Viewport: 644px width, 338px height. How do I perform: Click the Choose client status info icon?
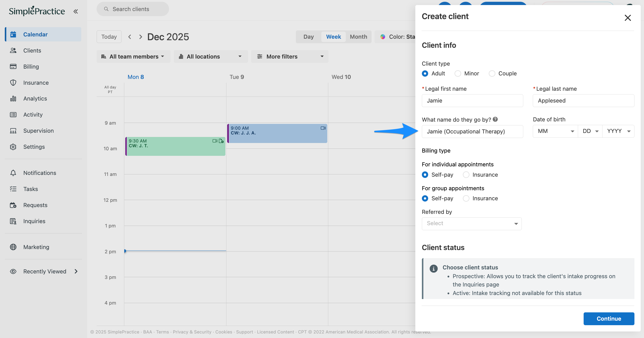[x=433, y=268]
